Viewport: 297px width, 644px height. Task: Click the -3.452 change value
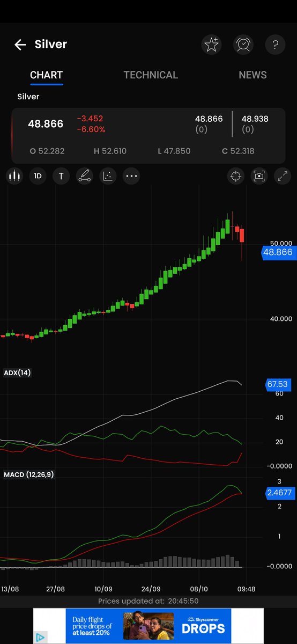90,119
